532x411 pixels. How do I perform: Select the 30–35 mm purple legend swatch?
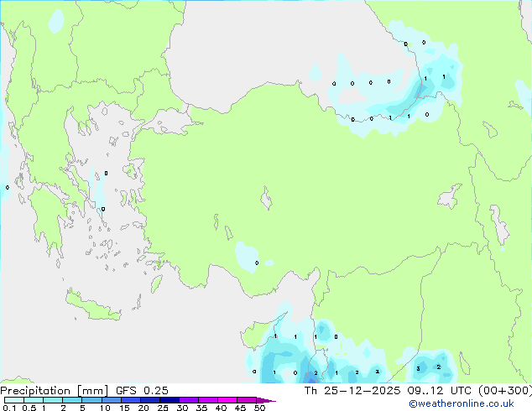[188, 400]
